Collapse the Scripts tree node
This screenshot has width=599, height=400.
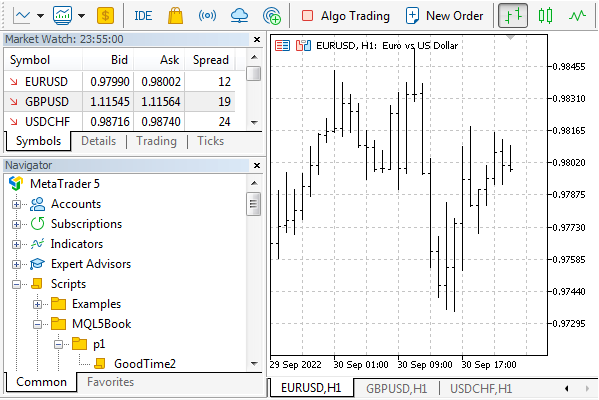pyautogui.click(x=16, y=284)
